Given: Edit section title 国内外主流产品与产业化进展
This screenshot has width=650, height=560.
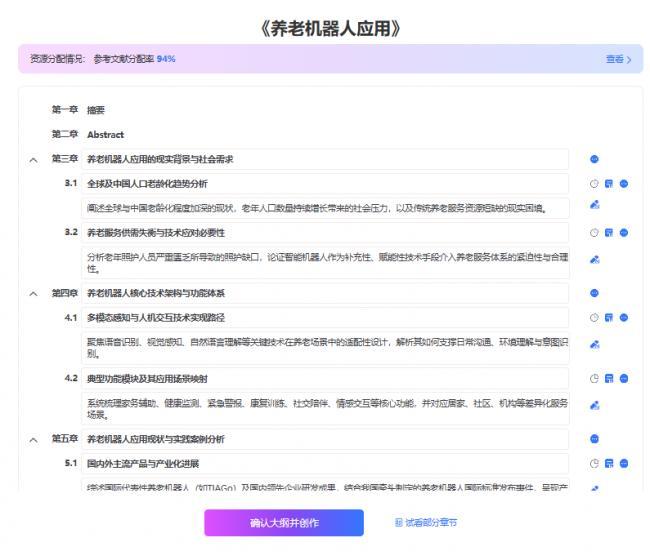Looking at the screenshot, I should coord(325,463).
